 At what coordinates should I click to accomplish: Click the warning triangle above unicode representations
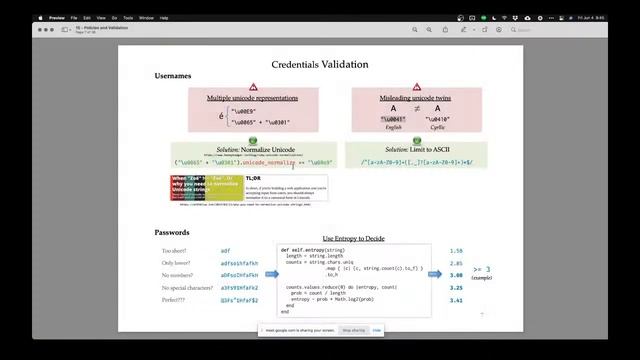[x=253, y=87]
